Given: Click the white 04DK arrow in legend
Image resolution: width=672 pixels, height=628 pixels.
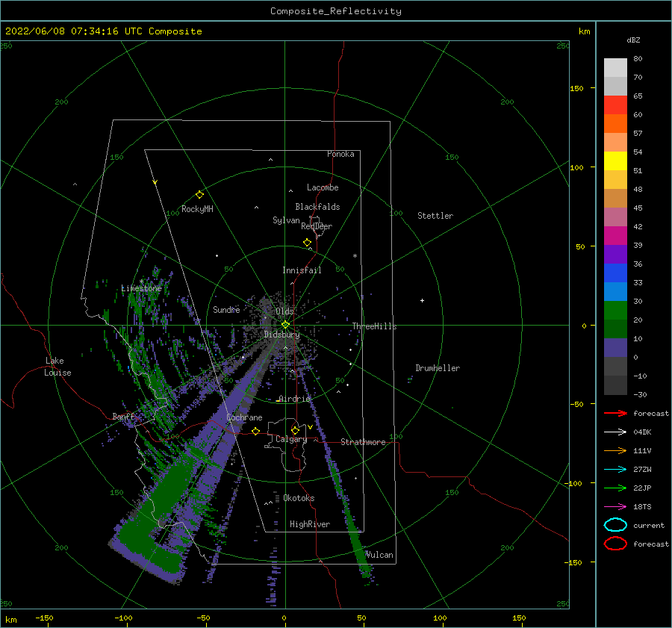Looking at the screenshot, I should coord(615,432).
